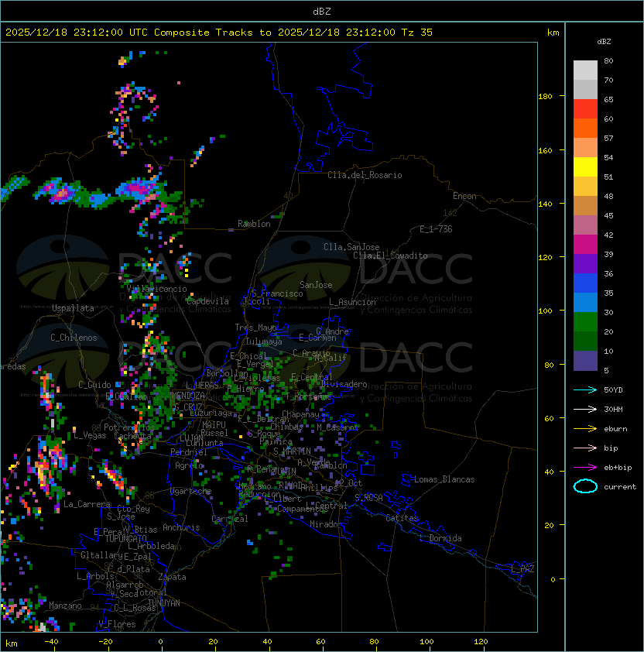Screen dimensions: 644x652
Task: Click the Uspallata map label
Action: [x=73, y=308]
